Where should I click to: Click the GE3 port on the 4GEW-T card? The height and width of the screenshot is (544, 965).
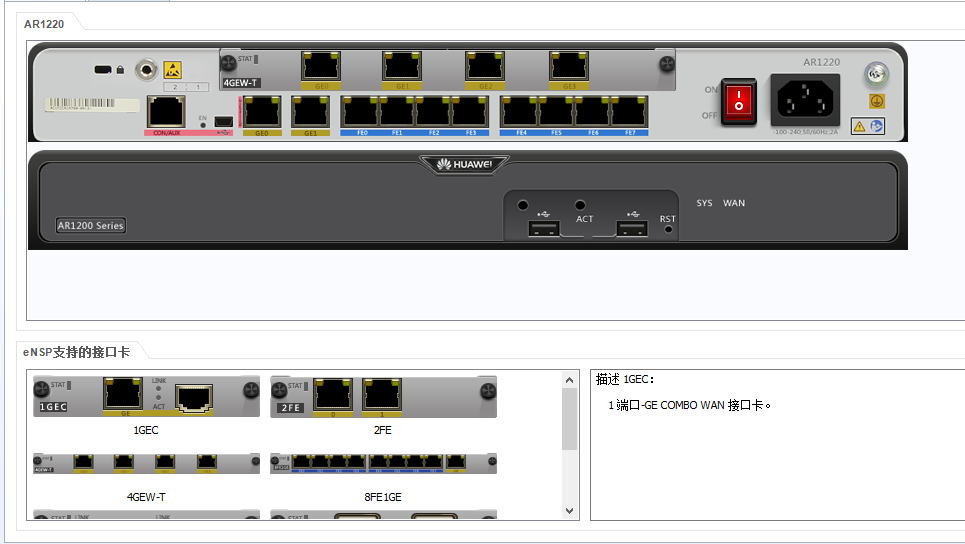(569, 66)
